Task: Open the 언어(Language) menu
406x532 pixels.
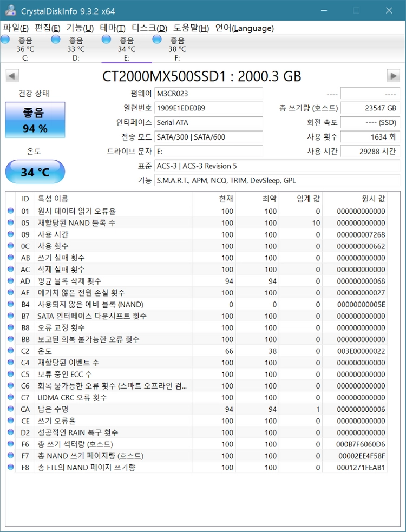Action: (245, 28)
